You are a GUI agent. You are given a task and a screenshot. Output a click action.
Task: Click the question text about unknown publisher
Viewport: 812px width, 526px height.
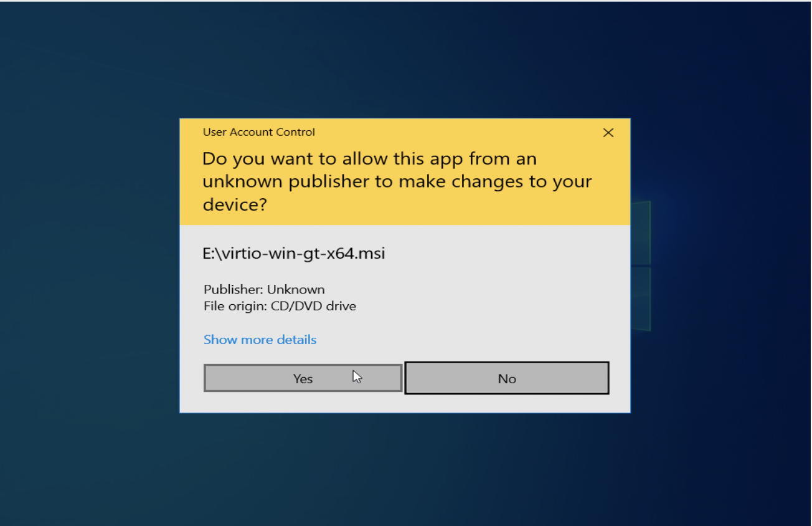(x=397, y=181)
